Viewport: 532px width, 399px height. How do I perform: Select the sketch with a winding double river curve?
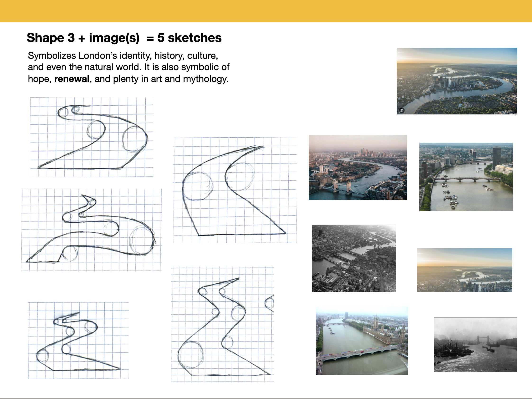[91, 230]
